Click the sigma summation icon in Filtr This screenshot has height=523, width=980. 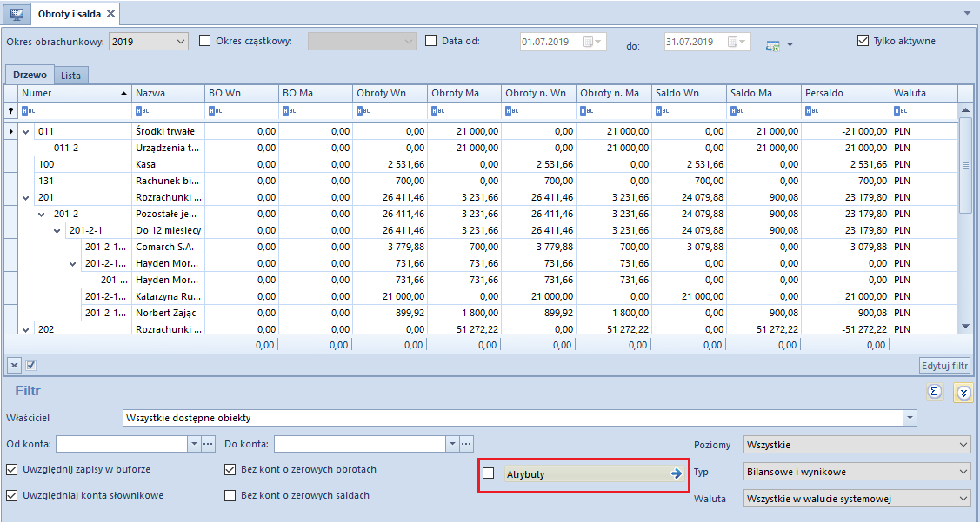[935, 391]
